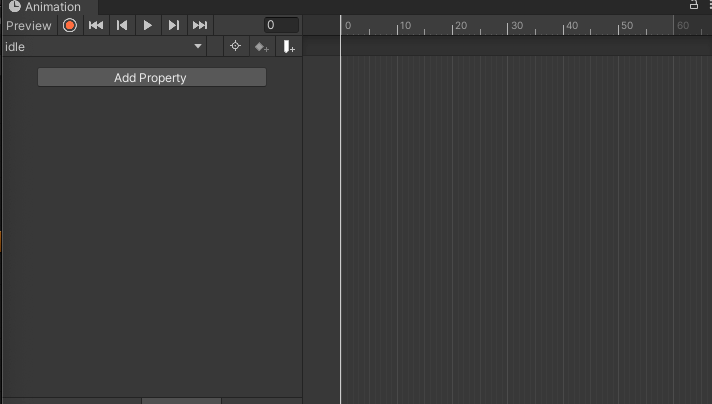
Task: Add a keyframe with the diamond button
Action: [x=262, y=46]
